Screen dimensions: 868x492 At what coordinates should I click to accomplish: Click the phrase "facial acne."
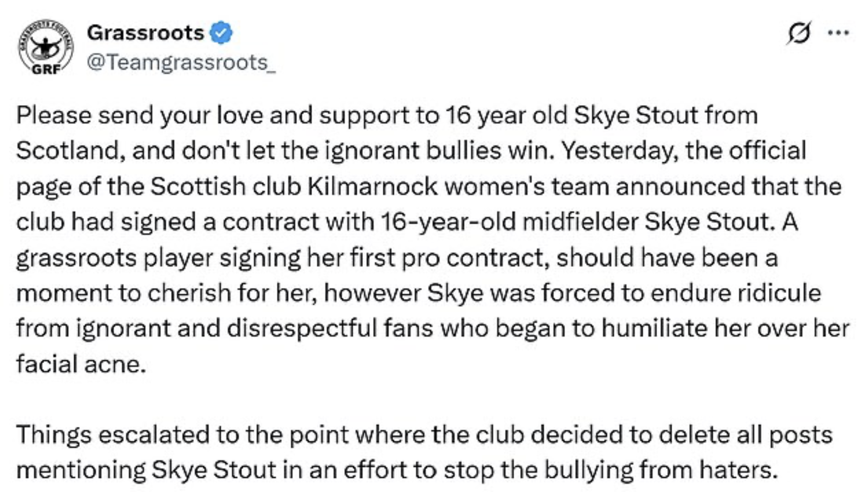pyautogui.click(x=82, y=363)
